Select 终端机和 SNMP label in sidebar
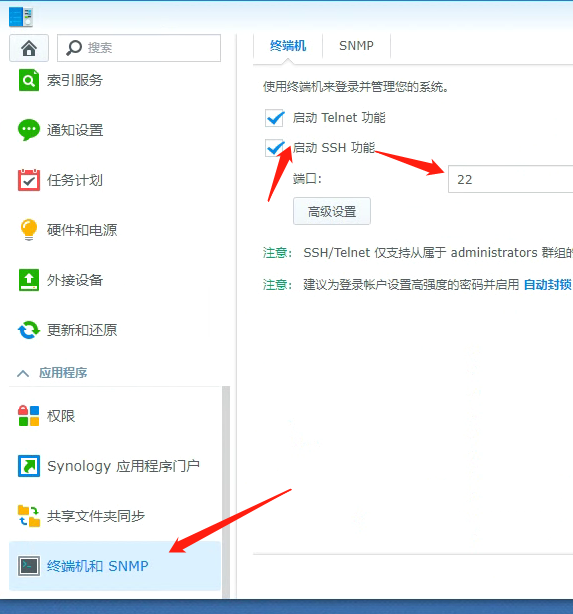This screenshot has height=614, width=573. 98,566
